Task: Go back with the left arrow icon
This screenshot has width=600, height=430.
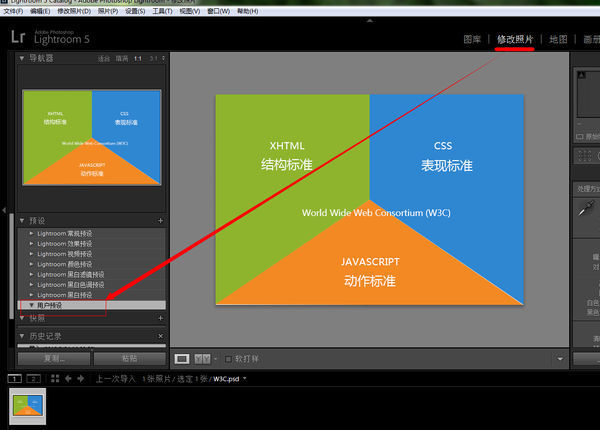Action: click(68, 378)
